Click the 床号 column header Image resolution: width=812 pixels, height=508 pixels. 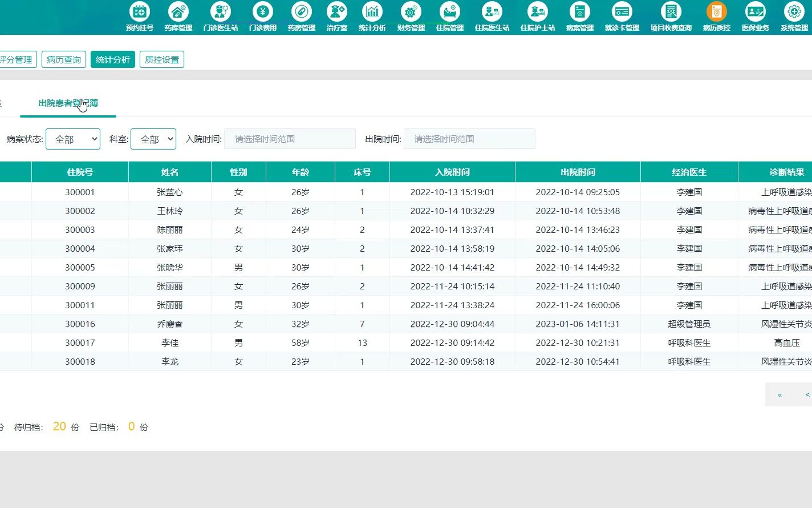[362, 172]
